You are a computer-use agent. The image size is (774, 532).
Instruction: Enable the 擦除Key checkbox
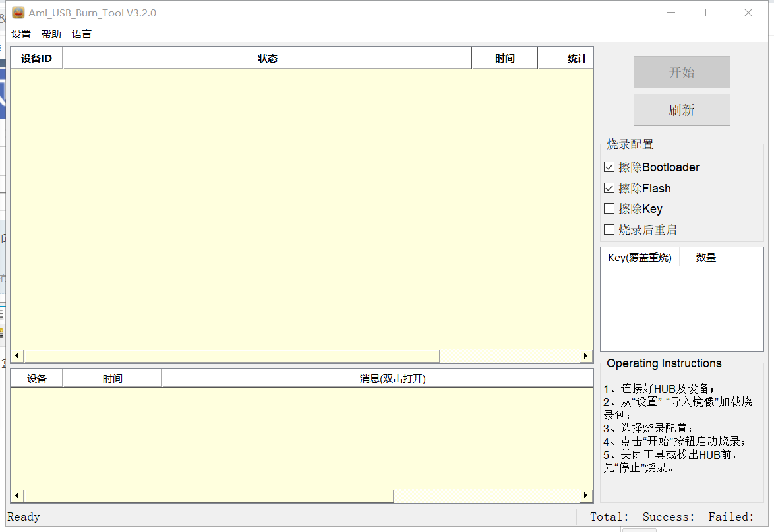[x=609, y=209]
